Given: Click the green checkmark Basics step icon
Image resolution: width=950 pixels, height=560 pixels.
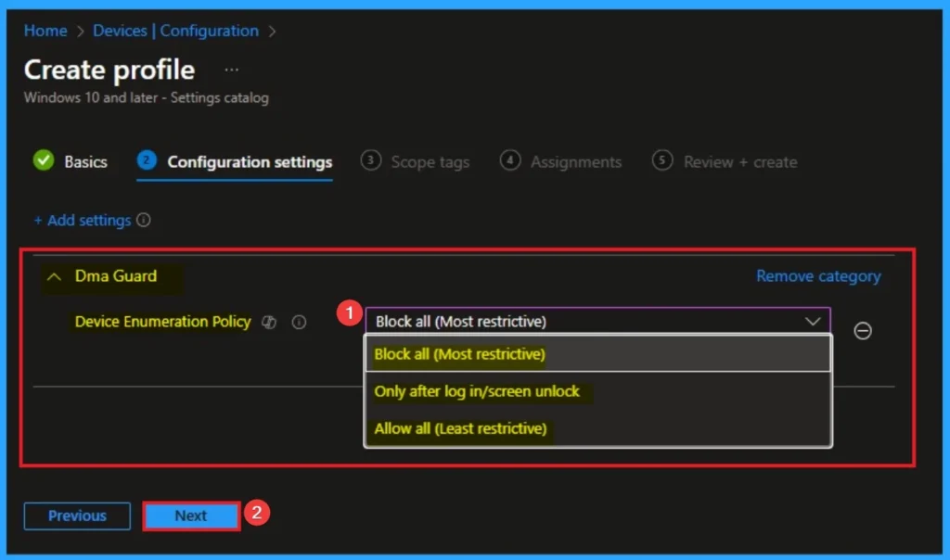Looking at the screenshot, I should [44, 161].
